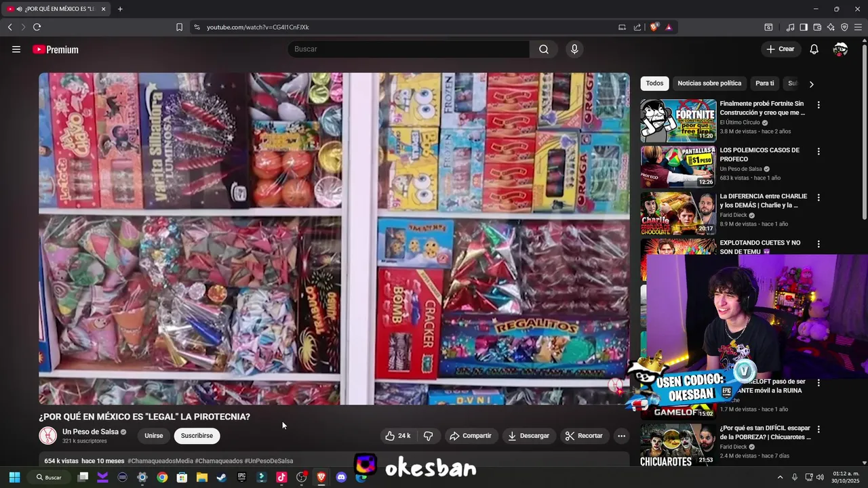The width and height of the screenshot is (868, 488).
Task: Click the channel avatar under the video
Action: (x=48, y=436)
